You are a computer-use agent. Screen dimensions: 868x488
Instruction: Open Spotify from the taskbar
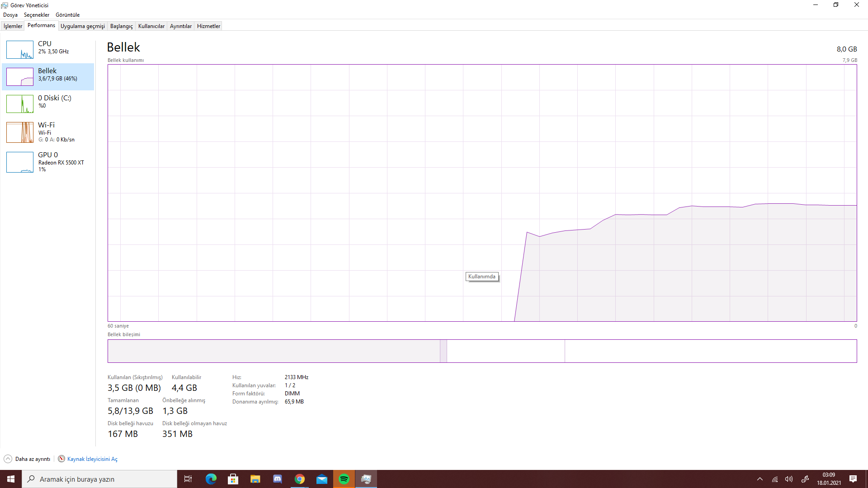click(x=344, y=479)
